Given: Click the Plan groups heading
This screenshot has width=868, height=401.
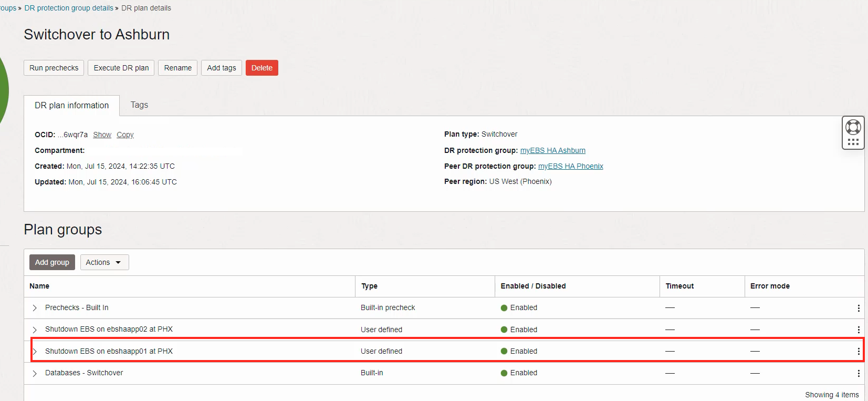Looking at the screenshot, I should pos(63,230).
